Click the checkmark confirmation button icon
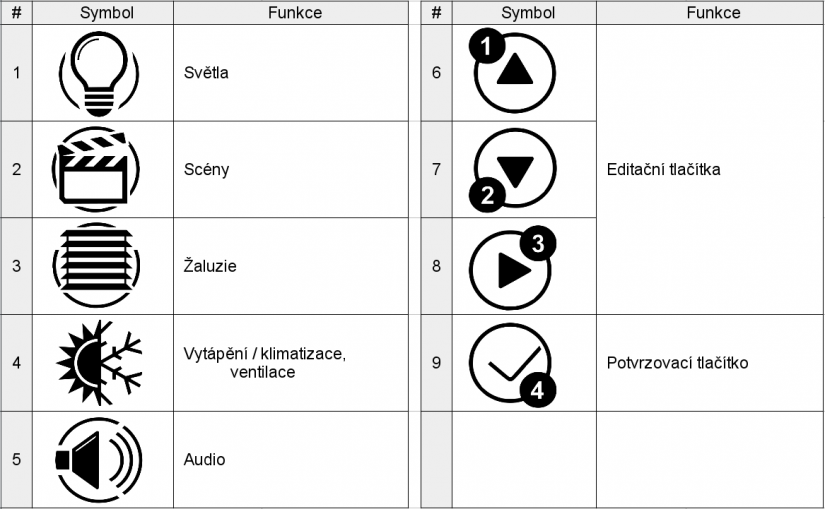Screen dimensions: 825x509 pyautogui.click(x=509, y=360)
